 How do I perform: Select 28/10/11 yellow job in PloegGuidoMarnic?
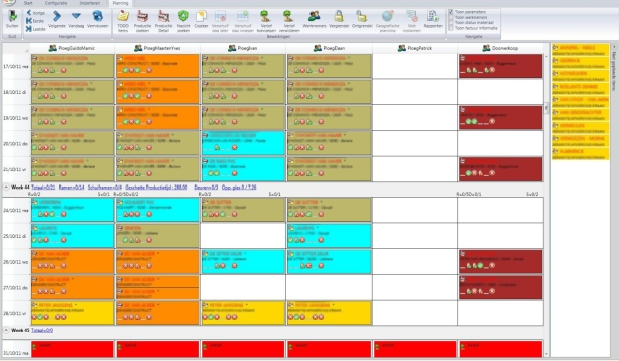(72, 313)
